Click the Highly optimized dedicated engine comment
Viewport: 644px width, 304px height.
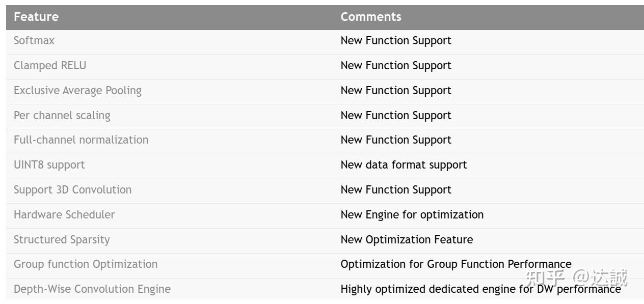480,289
